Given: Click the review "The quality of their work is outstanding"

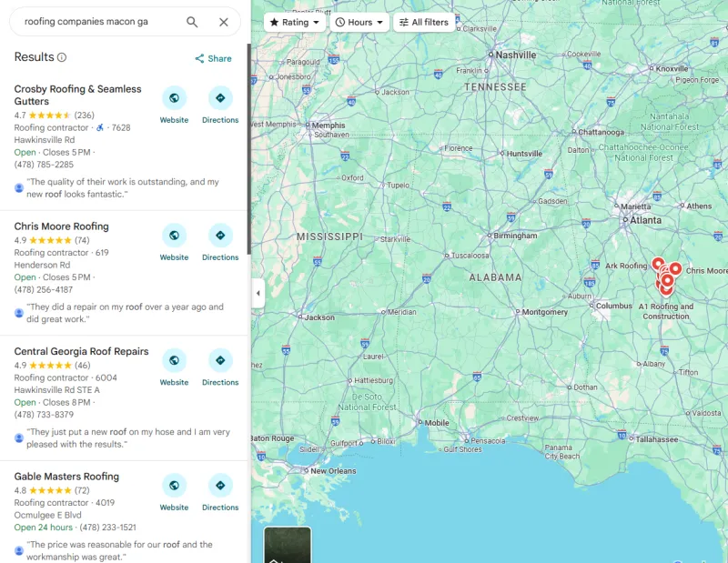Looking at the screenshot, I should (x=123, y=188).
